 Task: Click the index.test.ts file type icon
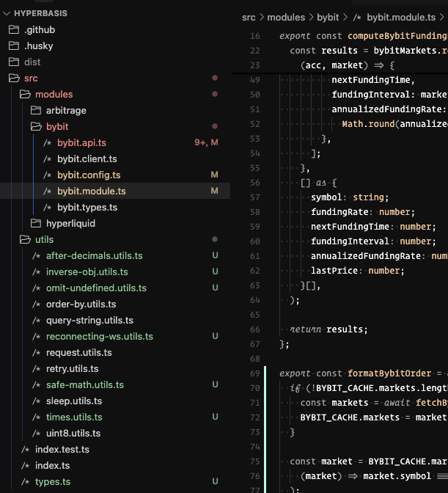tap(26, 449)
